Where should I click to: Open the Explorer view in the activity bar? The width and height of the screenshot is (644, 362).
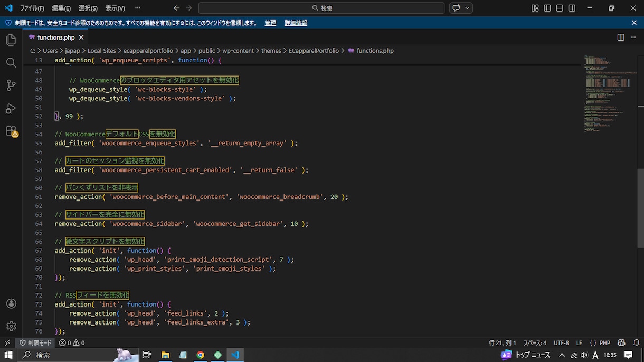(11, 40)
